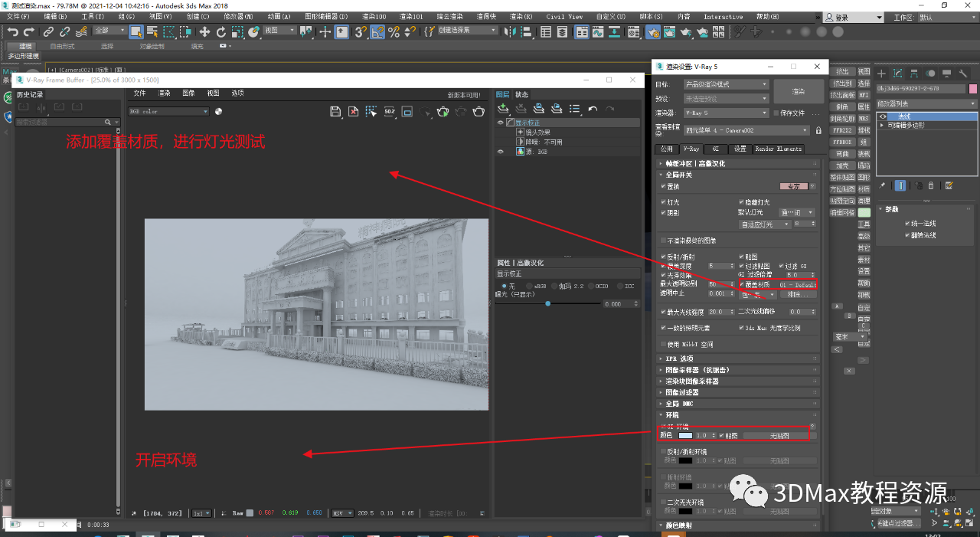The height and width of the screenshot is (537, 980).
Task: Open the V-Ray 5 renderer dropdown
Action: [x=727, y=113]
